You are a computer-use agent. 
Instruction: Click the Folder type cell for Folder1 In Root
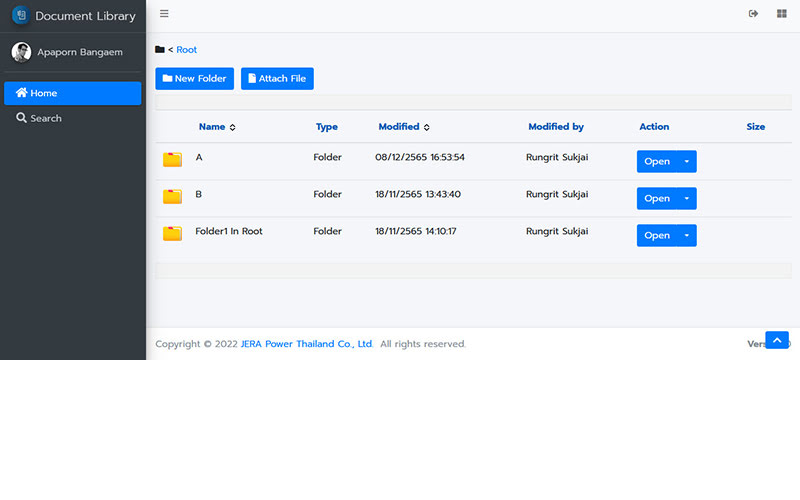[328, 231]
